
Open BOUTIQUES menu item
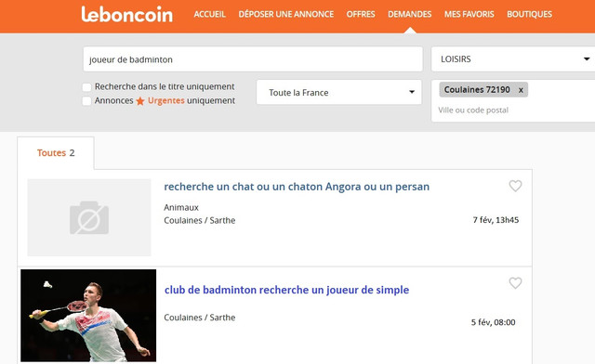pos(529,15)
